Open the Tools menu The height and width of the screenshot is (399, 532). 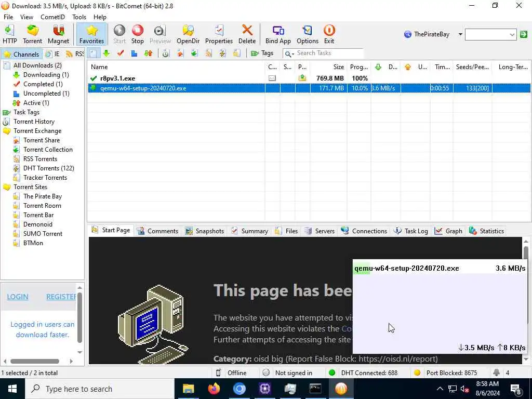click(79, 17)
